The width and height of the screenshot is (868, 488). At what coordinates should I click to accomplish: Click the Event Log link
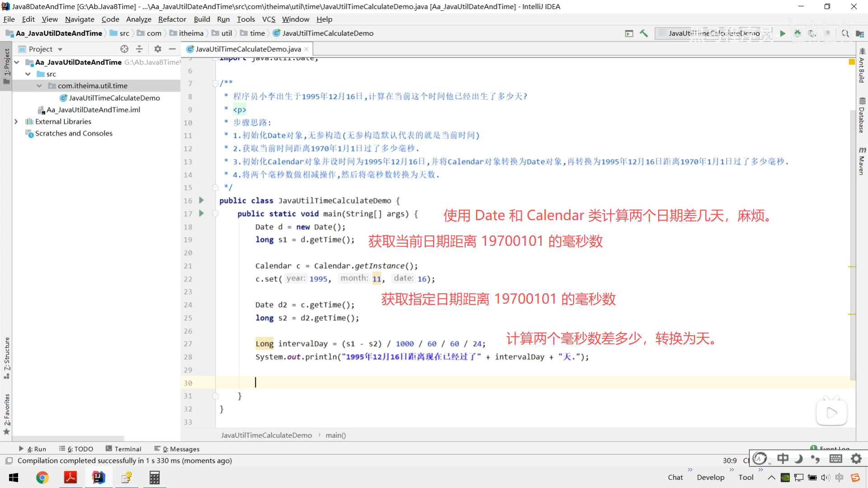(x=833, y=448)
